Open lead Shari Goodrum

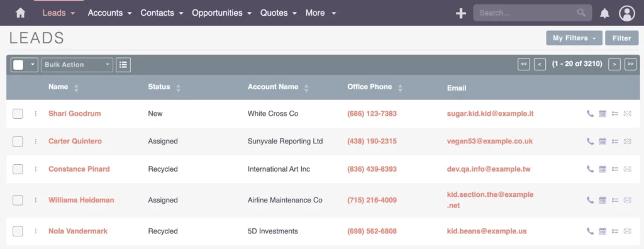coord(74,113)
